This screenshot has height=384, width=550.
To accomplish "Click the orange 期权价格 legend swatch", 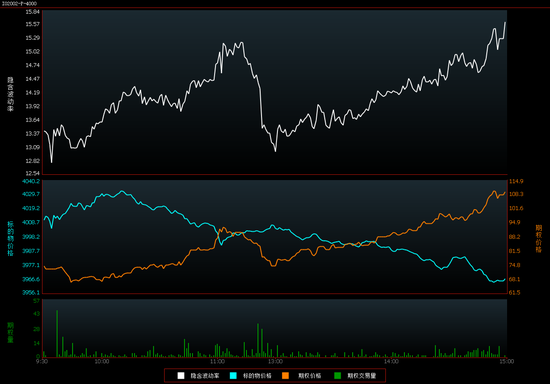I will coord(286,376).
